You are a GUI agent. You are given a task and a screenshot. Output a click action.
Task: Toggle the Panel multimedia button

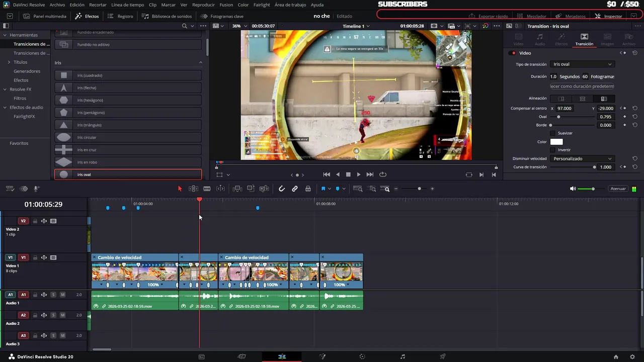click(45, 16)
